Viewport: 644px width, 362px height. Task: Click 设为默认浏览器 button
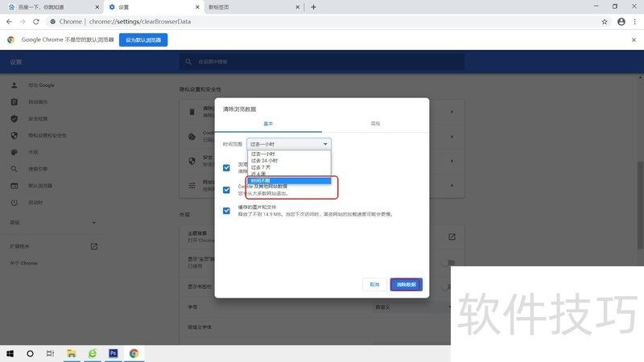pos(143,39)
